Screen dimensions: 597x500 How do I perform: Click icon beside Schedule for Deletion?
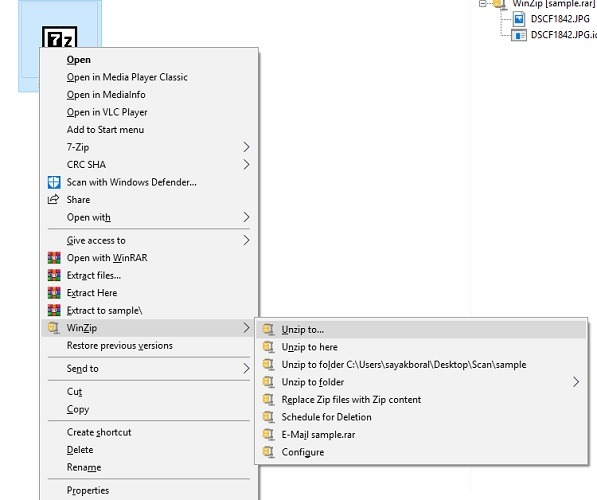click(x=268, y=417)
